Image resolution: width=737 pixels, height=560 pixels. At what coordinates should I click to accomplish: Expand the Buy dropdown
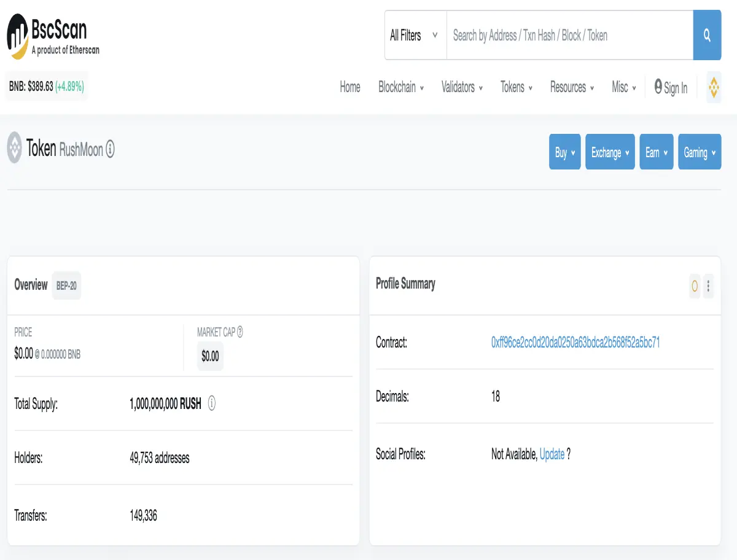click(x=564, y=152)
